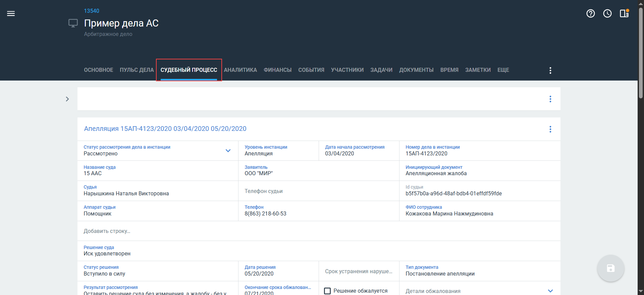Open the three-dot menu of Апелляция block
The width and height of the screenshot is (644, 295).
point(550,129)
